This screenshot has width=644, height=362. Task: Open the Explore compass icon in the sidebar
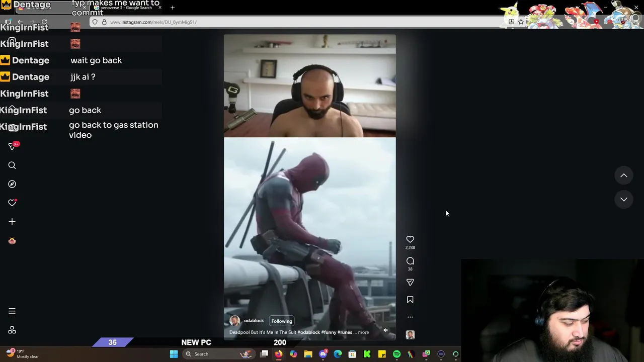pyautogui.click(x=12, y=184)
